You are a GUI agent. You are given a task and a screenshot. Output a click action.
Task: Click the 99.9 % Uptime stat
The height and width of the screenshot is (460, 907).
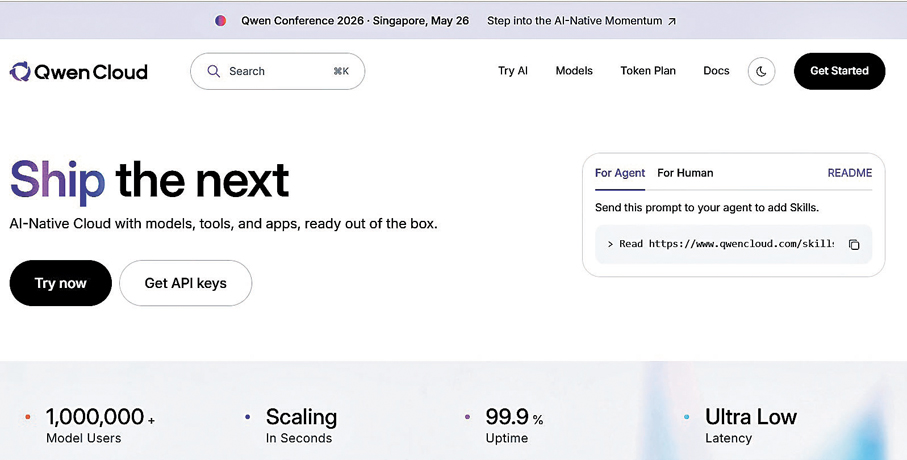(514, 425)
